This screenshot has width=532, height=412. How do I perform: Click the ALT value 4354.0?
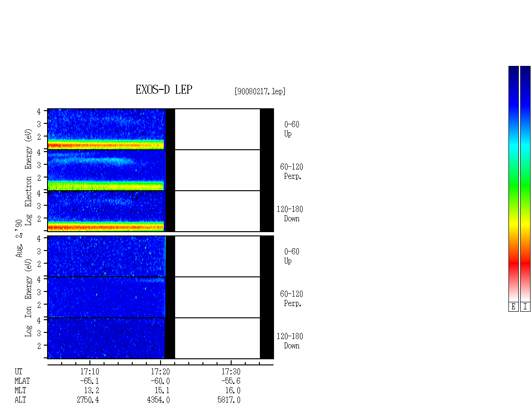pyautogui.click(x=159, y=400)
